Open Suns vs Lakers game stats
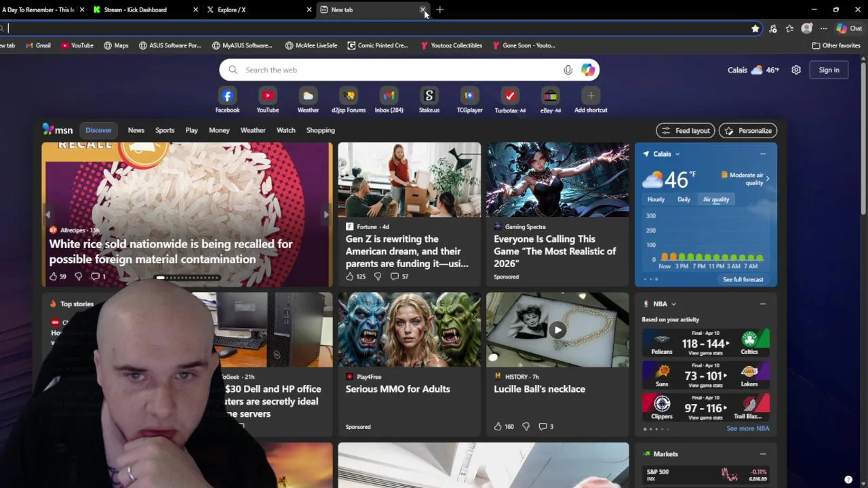 click(706, 375)
